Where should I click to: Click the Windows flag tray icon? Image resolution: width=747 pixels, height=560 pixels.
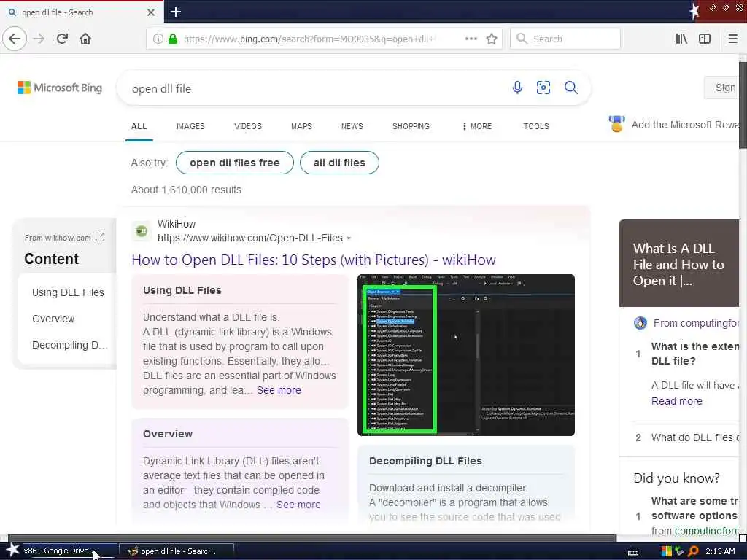(x=667, y=551)
